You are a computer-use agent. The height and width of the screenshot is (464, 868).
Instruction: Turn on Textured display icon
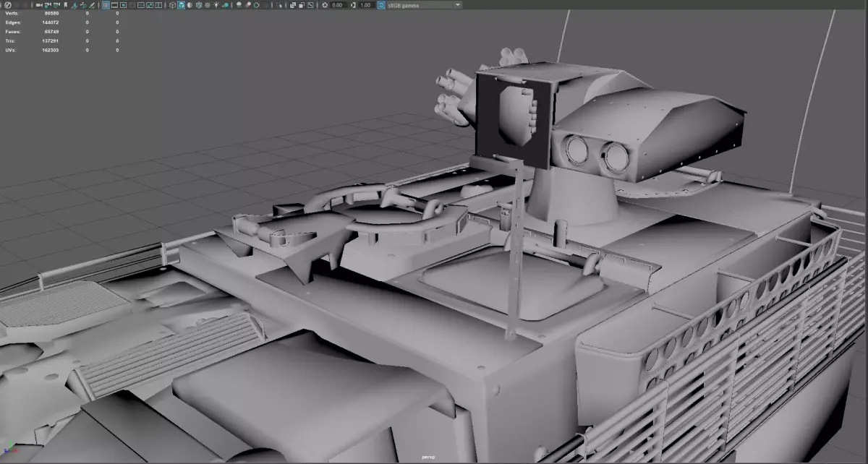click(x=208, y=4)
